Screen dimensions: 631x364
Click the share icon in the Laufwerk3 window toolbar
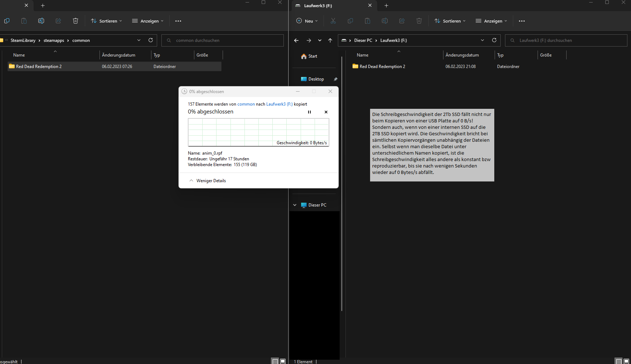402,21
